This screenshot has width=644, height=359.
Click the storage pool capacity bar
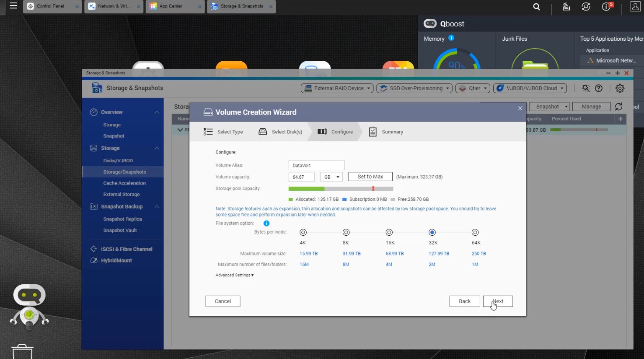341,189
